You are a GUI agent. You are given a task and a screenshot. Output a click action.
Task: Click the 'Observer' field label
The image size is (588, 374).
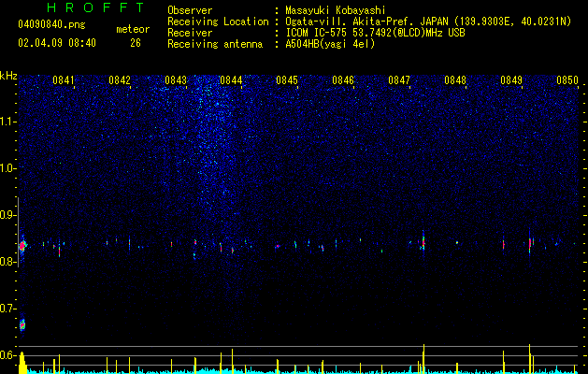pos(190,10)
